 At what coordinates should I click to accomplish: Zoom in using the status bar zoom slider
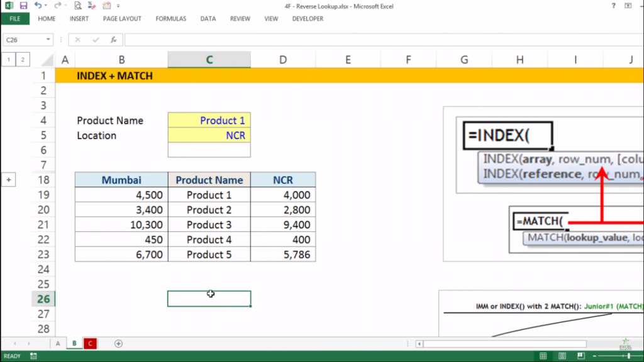tap(637, 356)
